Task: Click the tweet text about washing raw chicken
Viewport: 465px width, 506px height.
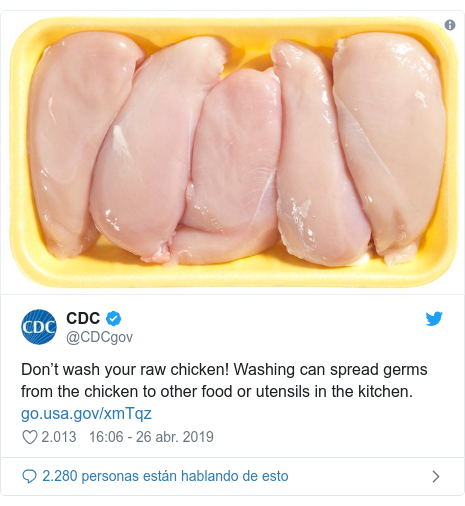Action: click(x=224, y=380)
